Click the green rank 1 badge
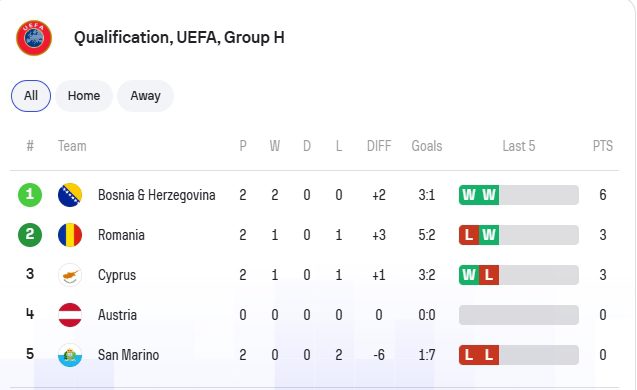The height and width of the screenshot is (390, 637). (x=30, y=195)
